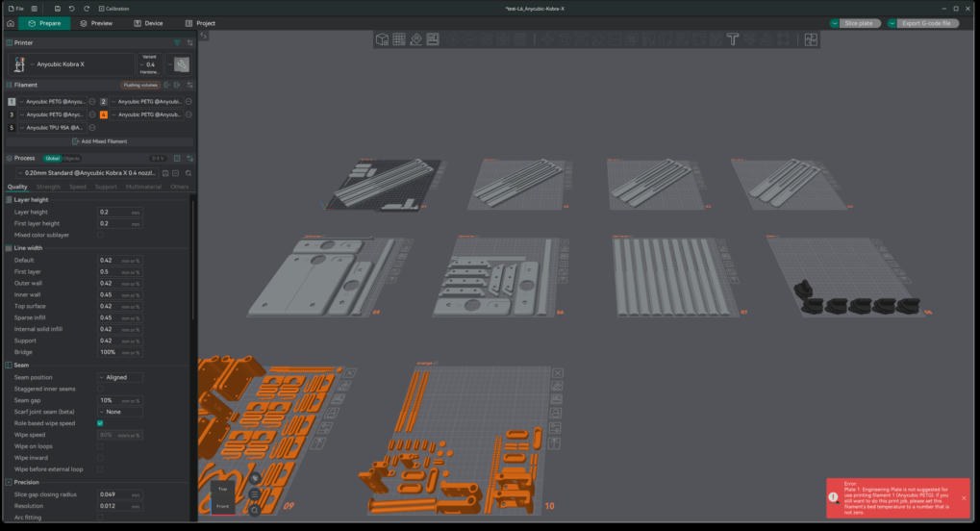Click the save project icon
This screenshot has height=531, width=980.
tap(57, 9)
